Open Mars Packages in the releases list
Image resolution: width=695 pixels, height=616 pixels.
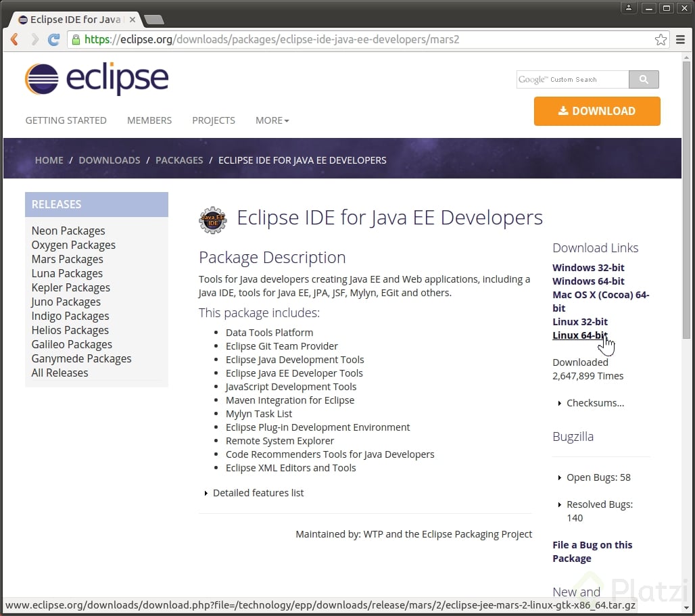[x=68, y=259]
